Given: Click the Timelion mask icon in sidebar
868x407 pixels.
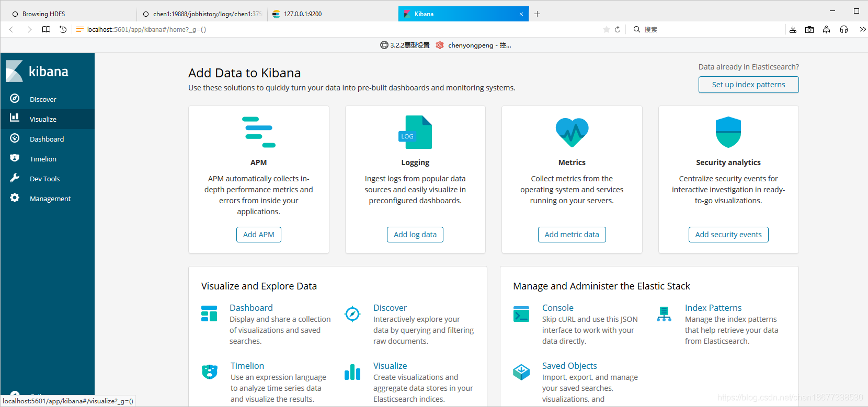Looking at the screenshot, I should tap(15, 158).
